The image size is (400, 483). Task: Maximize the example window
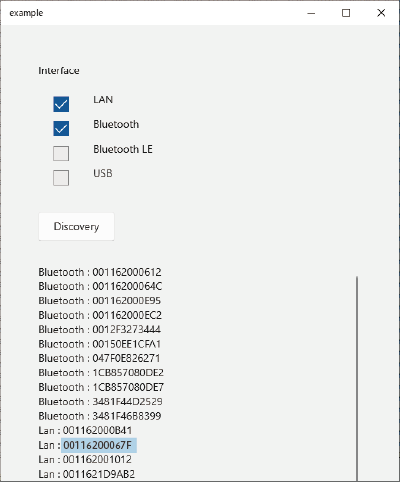coord(346,13)
